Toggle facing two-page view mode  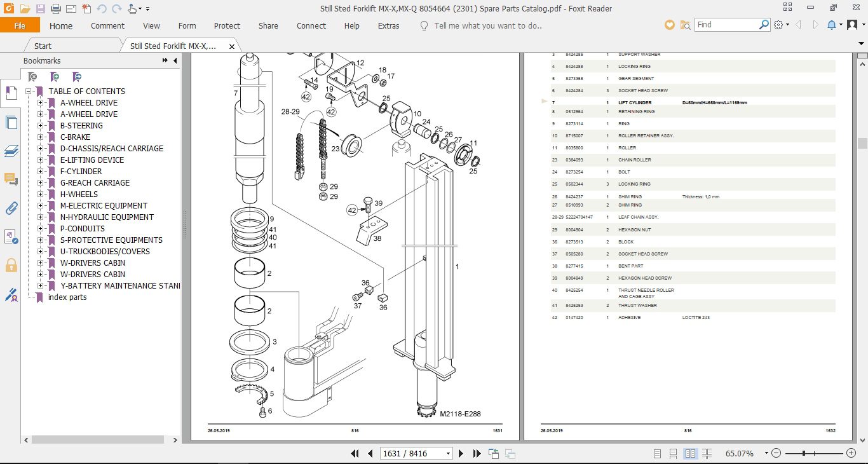coord(691,454)
